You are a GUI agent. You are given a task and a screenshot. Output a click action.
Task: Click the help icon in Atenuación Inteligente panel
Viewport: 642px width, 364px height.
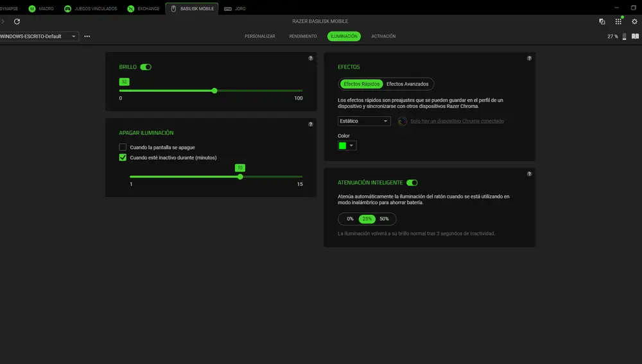point(529,174)
